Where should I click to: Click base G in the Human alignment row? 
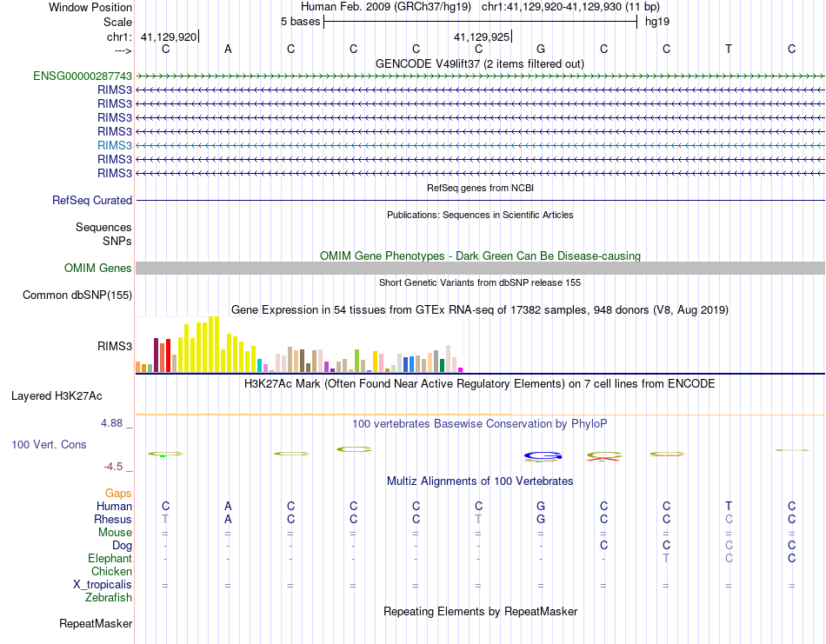(541, 506)
